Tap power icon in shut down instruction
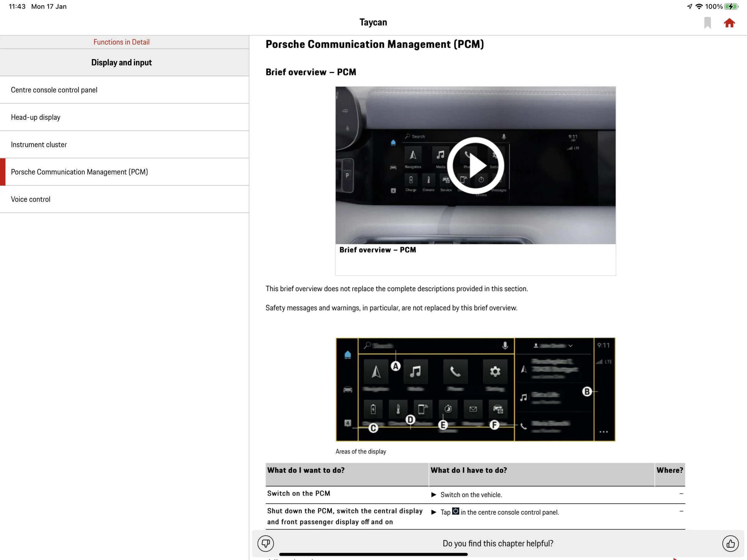 point(455,511)
